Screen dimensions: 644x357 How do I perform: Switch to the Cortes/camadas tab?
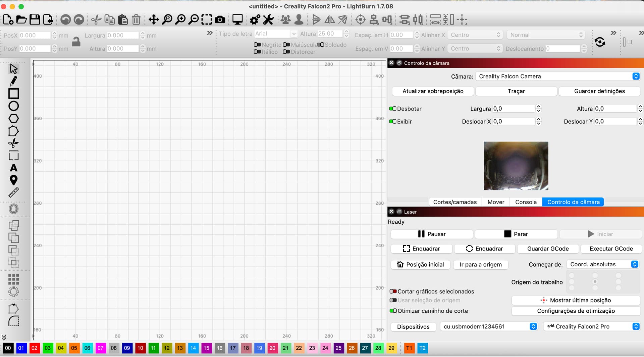(455, 202)
